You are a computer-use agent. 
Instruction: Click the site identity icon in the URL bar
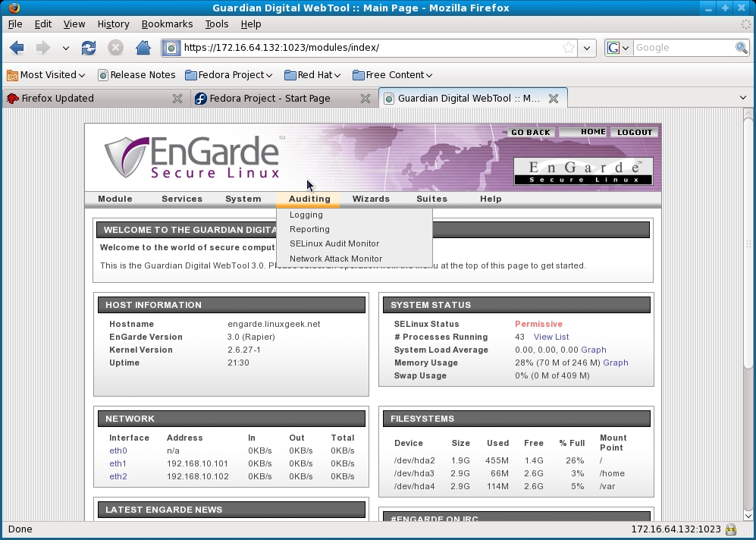click(x=171, y=48)
